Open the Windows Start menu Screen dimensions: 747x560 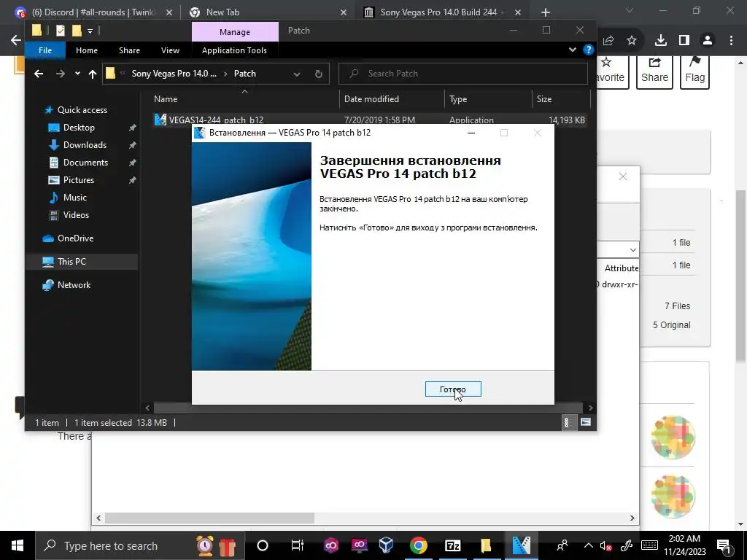coord(18,545)
